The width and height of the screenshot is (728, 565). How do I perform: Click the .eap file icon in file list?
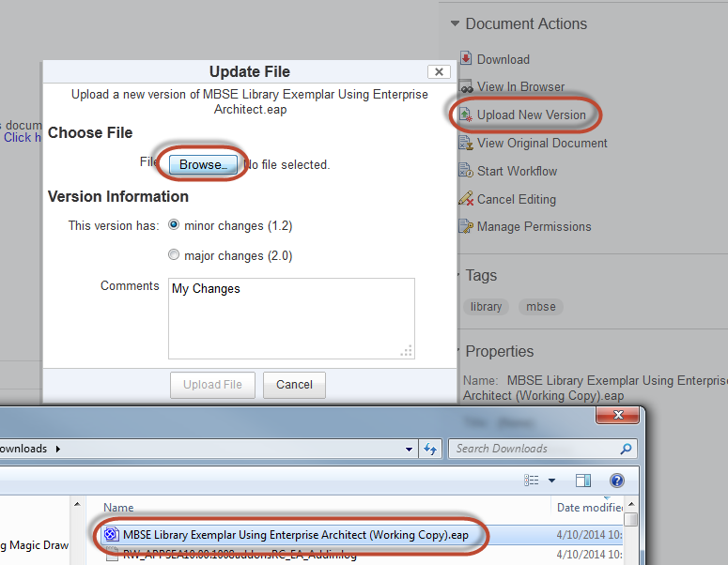click(111, 535)
